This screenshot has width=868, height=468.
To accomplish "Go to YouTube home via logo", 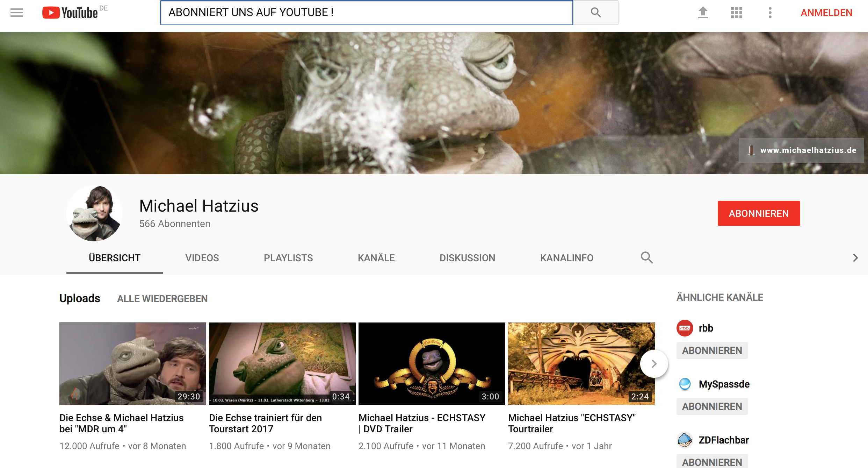I will pos(70,13).
